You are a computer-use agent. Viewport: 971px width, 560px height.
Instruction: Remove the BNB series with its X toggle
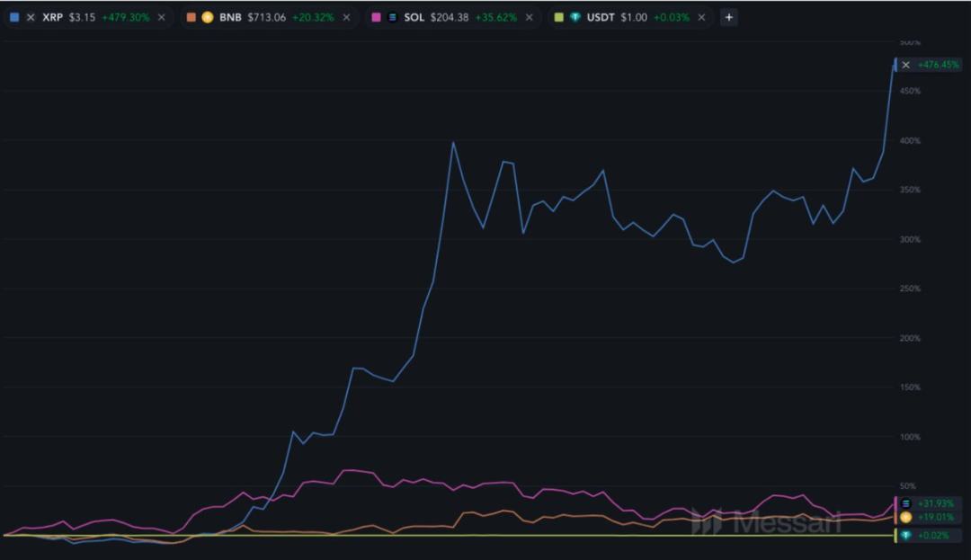[345, 16]
